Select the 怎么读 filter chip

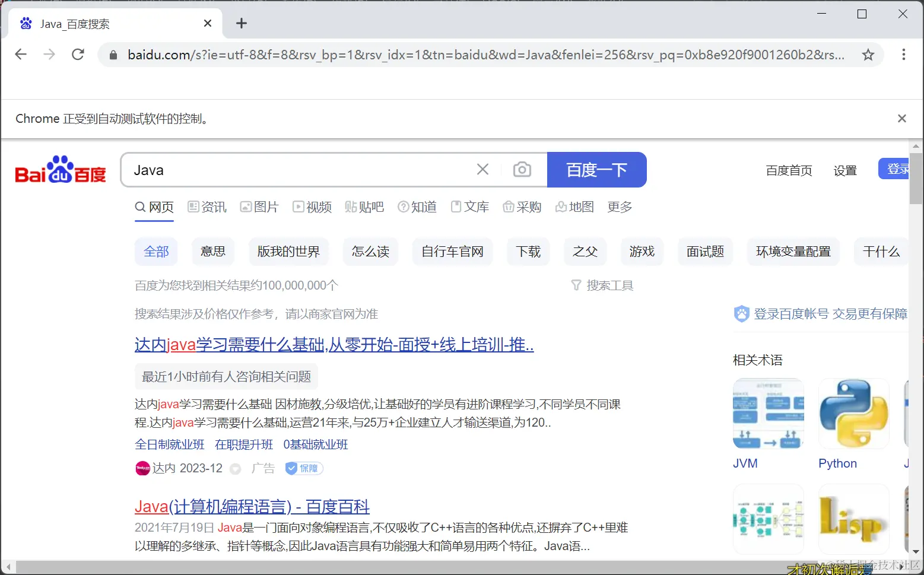pos(370,252)
